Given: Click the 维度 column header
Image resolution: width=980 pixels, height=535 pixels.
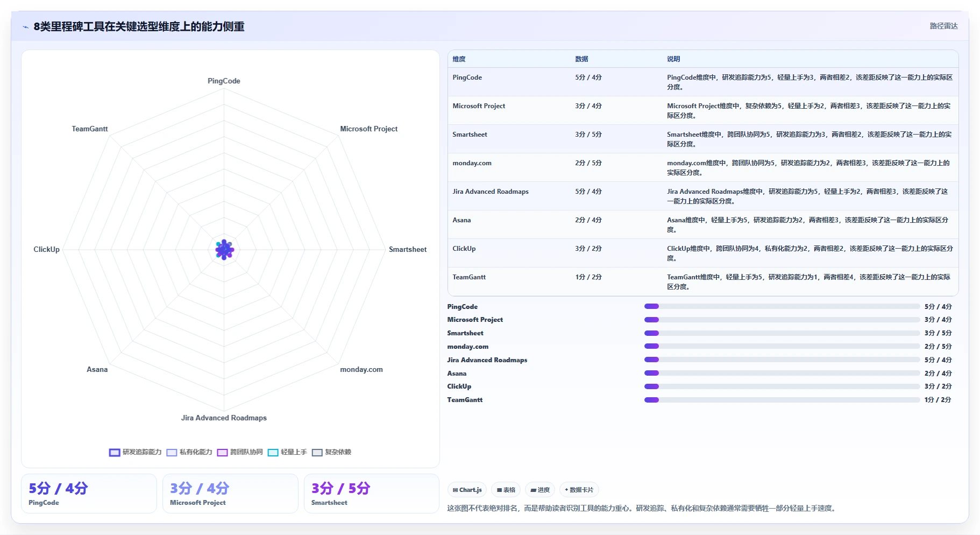Looking at the screenshot, I should pyautogui.click(x=459, y=59).
